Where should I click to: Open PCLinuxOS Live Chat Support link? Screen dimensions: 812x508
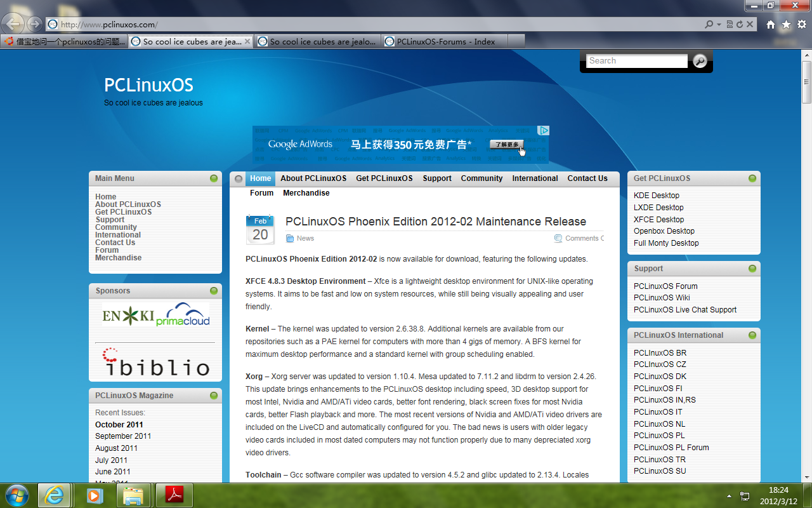coord(685,310)
